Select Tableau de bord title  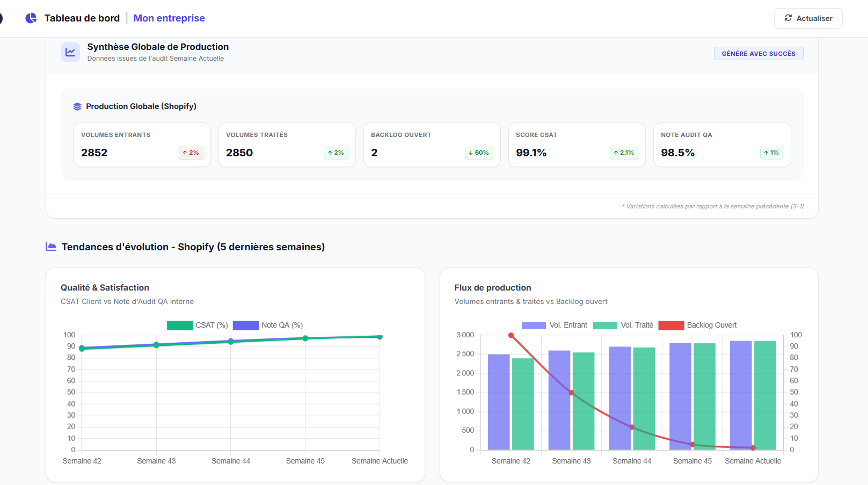[x=82, y=18]
